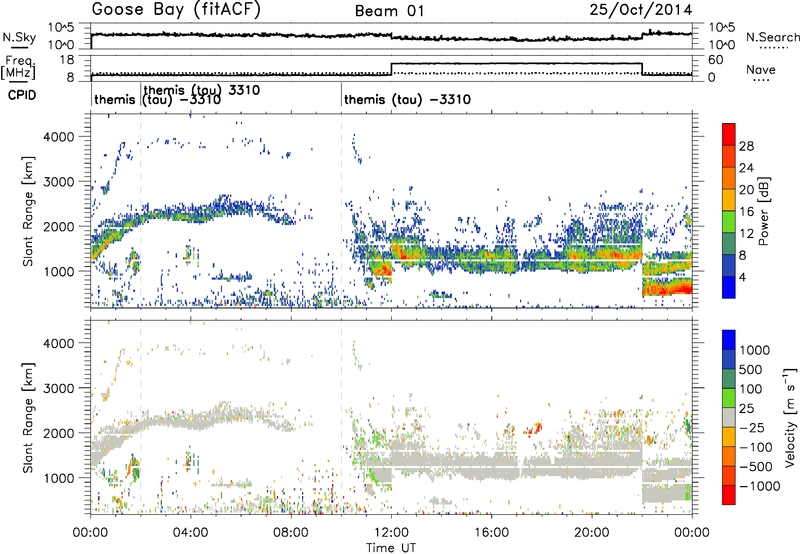The width and height of the screenshot is (800, 554).
Task: Click the 1000 range tick on velocity panel
Action: pos(61,478)
